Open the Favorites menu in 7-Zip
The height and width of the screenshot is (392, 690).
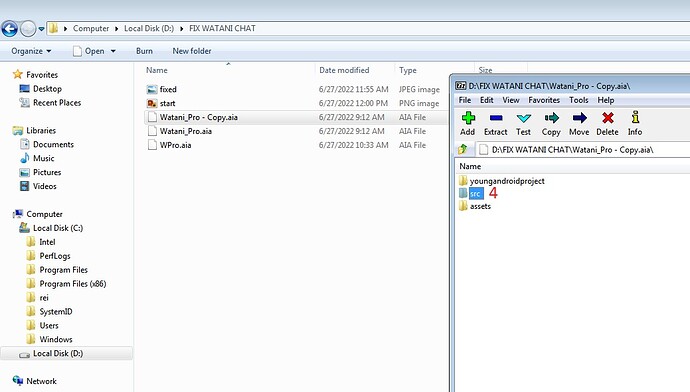544,100
